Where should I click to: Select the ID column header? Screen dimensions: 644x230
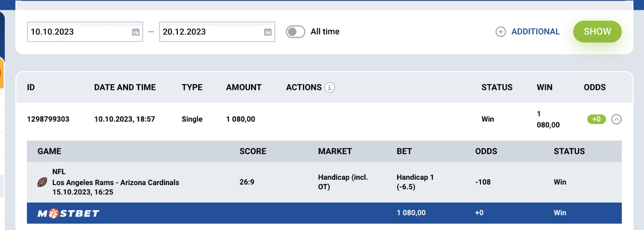tap(31, 87)
